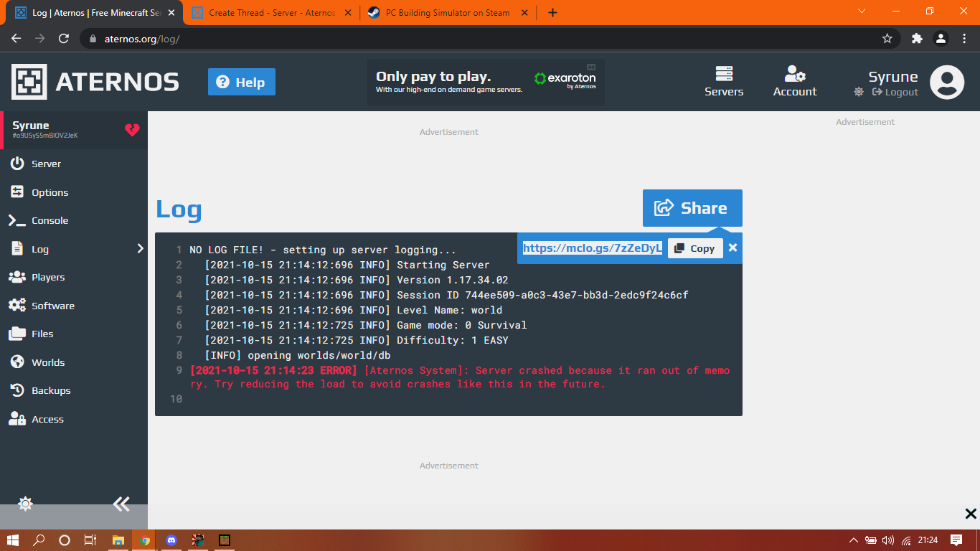This screenshot has width=980, height=551.
Task: Open Cortana from taskbar
Action: tap(65, 540)
